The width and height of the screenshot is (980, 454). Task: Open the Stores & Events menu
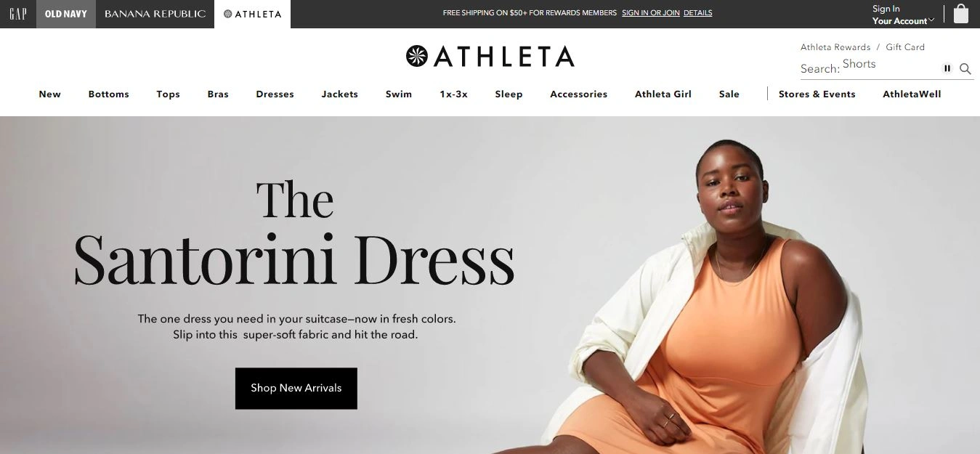point(817,94)
